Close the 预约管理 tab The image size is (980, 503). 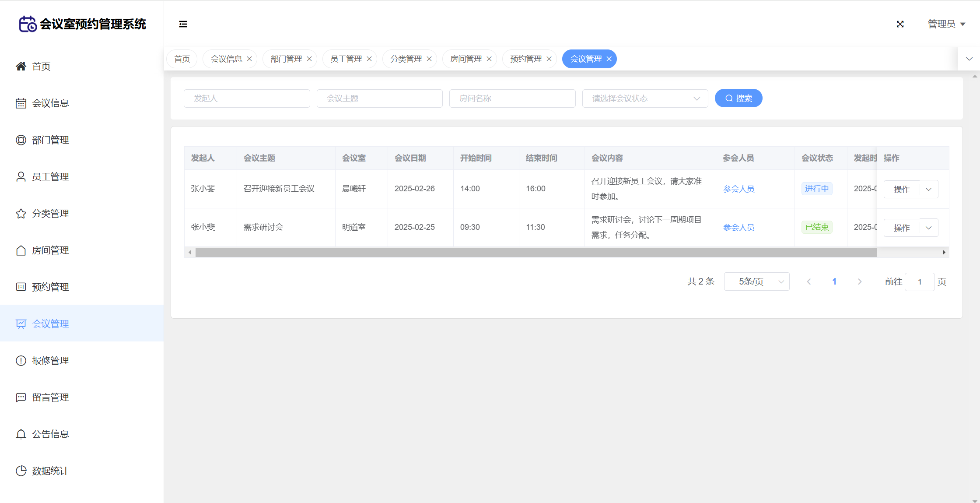(549, 59)
